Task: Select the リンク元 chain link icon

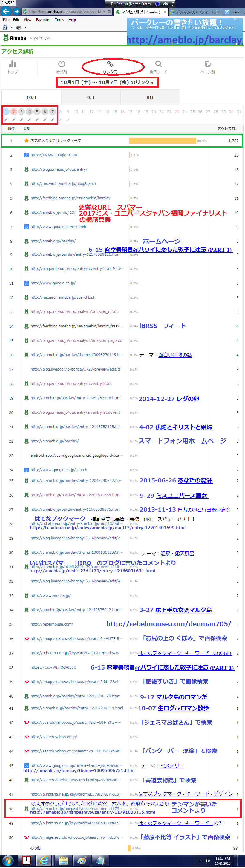Action: pos(110,64)
